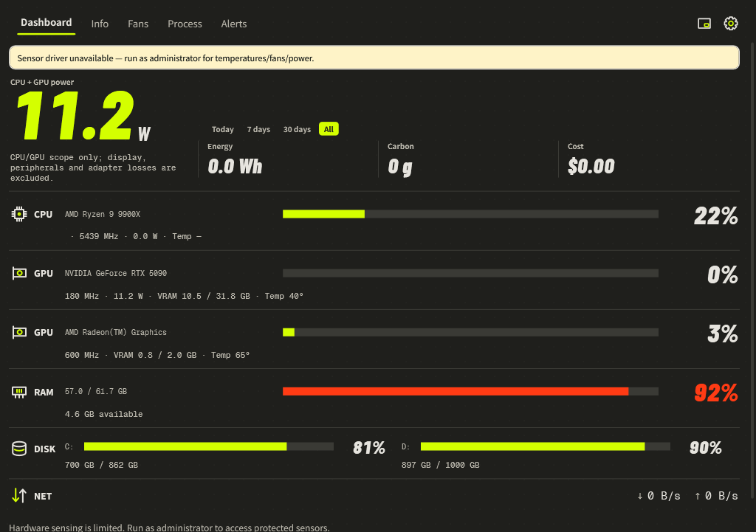Click the D: disk usage bar
Viewport: 756px width, 532px height.
[x=546, y=446]
